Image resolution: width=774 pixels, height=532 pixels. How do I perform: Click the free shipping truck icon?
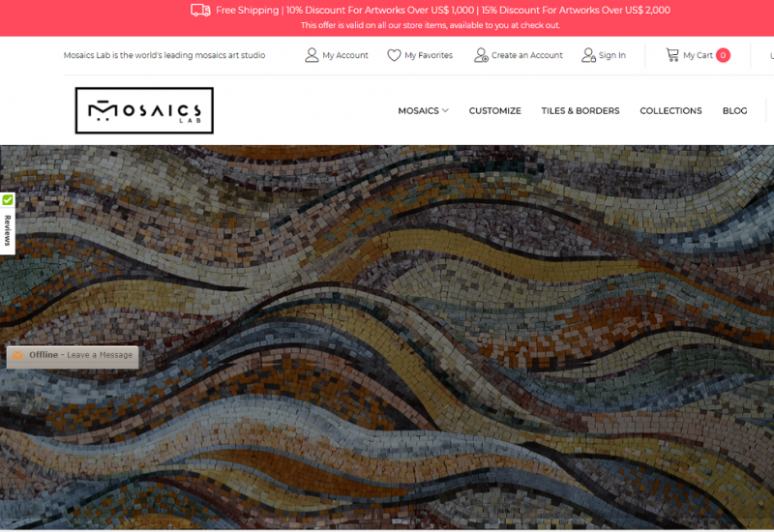(x=200, y=11)
